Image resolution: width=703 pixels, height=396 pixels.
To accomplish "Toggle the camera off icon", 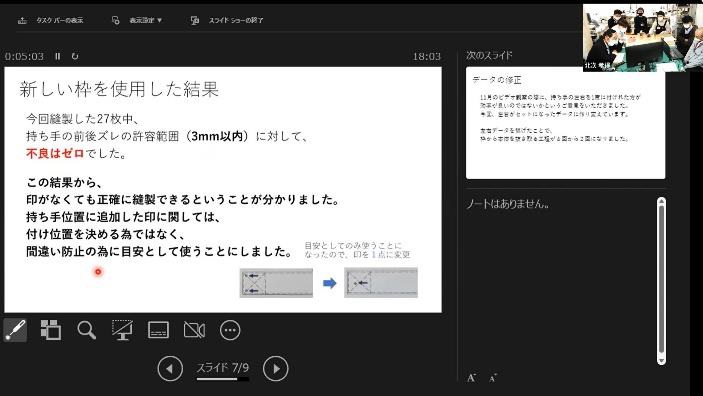I will pos(194,331).
